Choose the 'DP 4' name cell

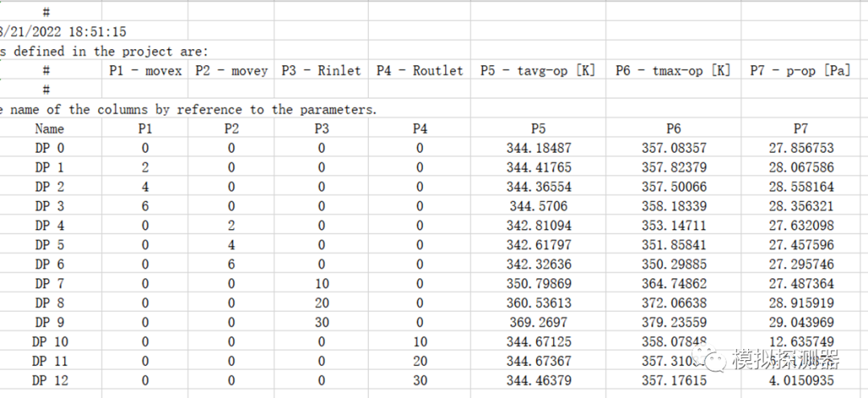50,225
